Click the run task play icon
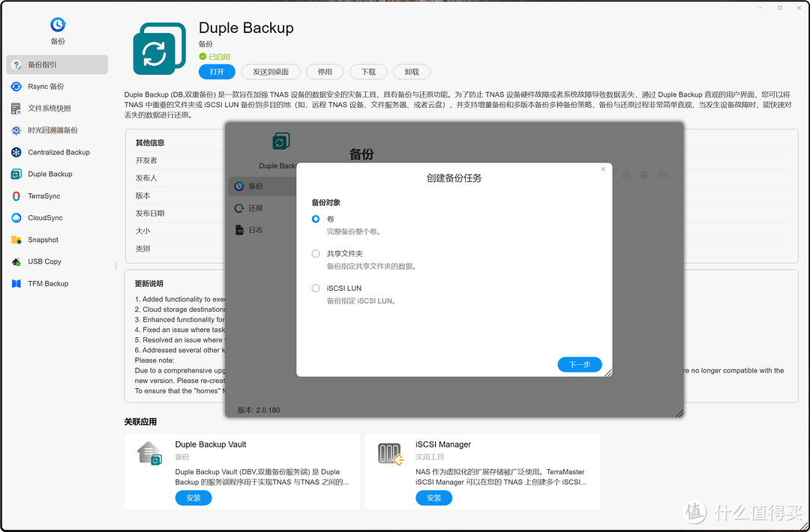This screenshot has height=532, width=810. (626, 175)
